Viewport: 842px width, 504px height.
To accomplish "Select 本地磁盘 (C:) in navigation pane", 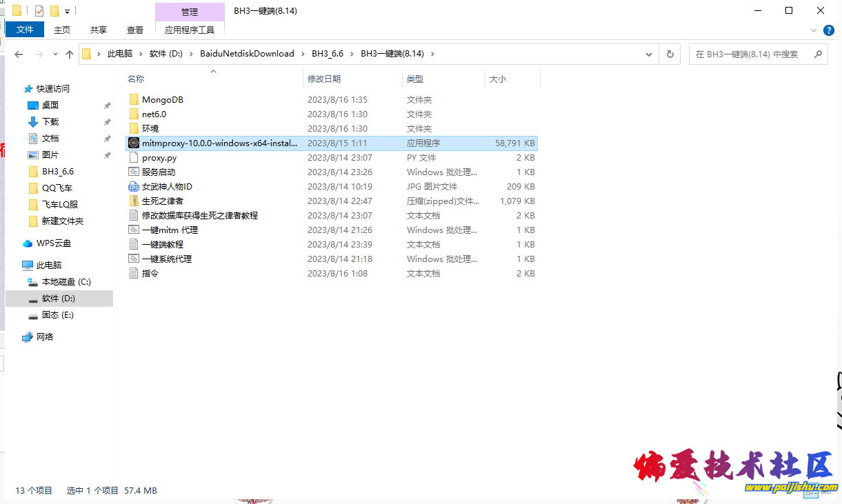I will [x=66, y=282].
